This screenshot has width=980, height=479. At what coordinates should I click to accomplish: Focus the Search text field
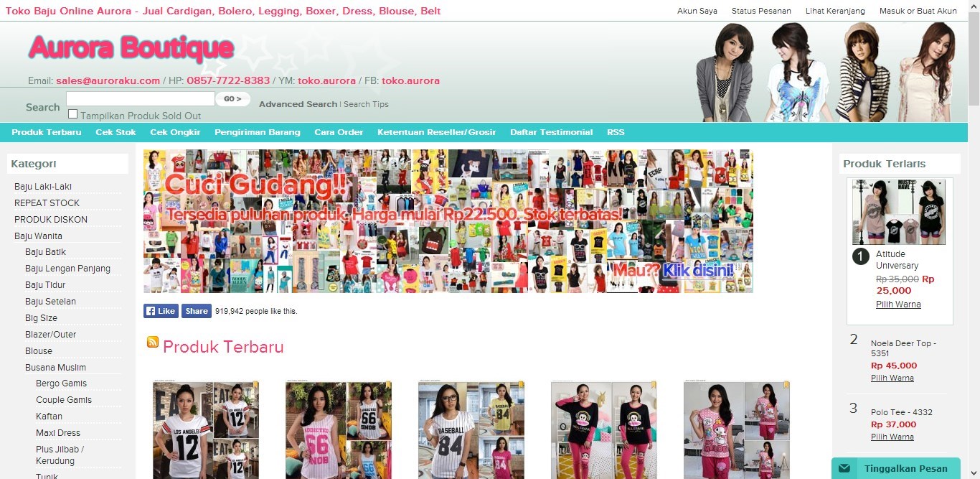coord(141,98)
